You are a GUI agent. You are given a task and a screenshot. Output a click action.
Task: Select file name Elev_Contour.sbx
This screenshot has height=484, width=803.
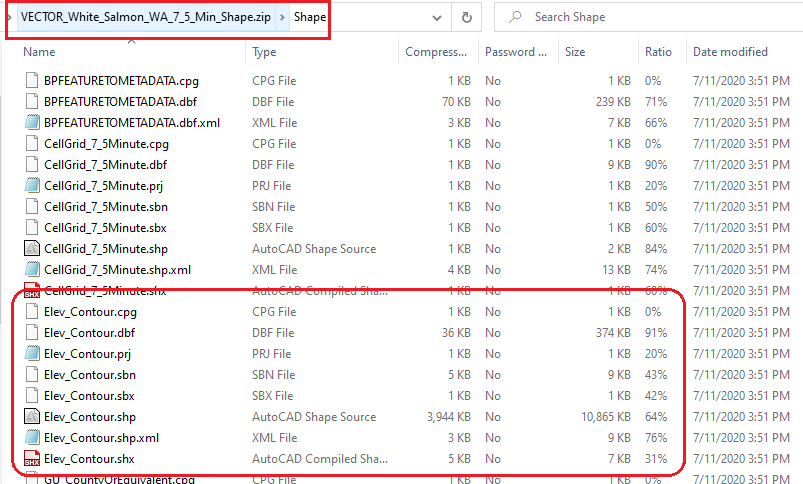click(x=89, y=395)
